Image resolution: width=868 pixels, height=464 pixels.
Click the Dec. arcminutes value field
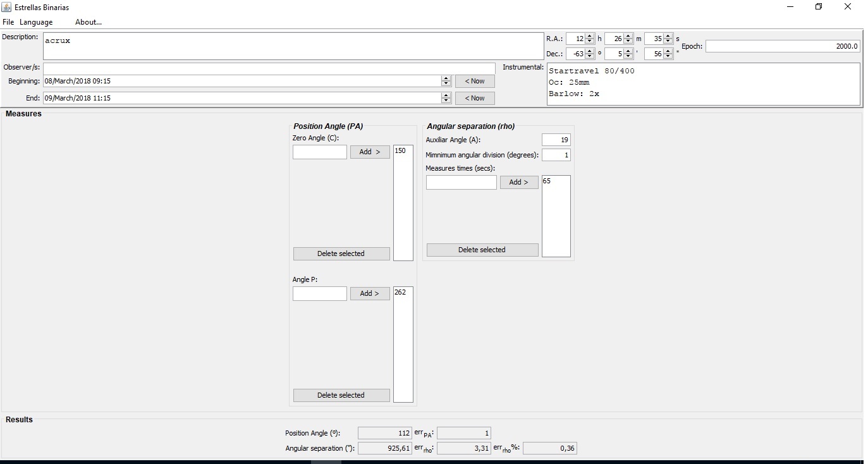pyautogui.click(x=614, y=54)
